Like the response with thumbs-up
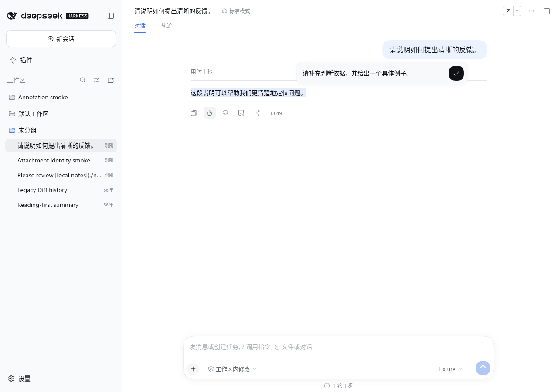The image size is (558, 392). 210,113
